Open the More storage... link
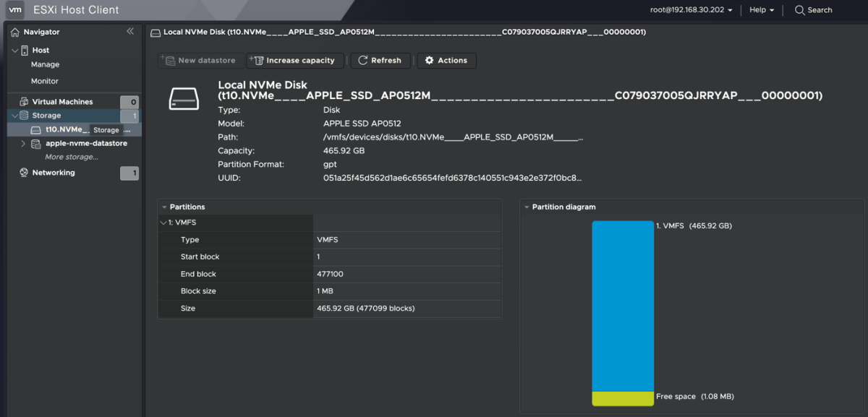 (x=72, y=157)
